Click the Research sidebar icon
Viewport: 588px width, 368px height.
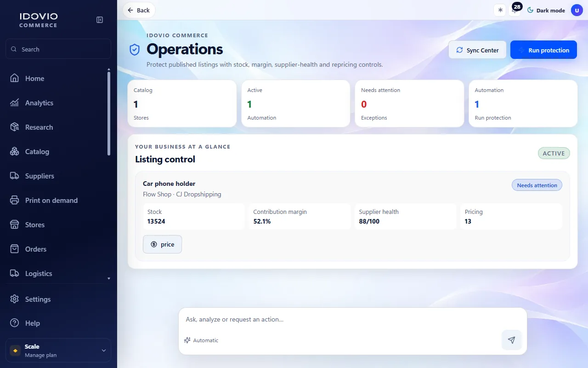coord(15,127)
